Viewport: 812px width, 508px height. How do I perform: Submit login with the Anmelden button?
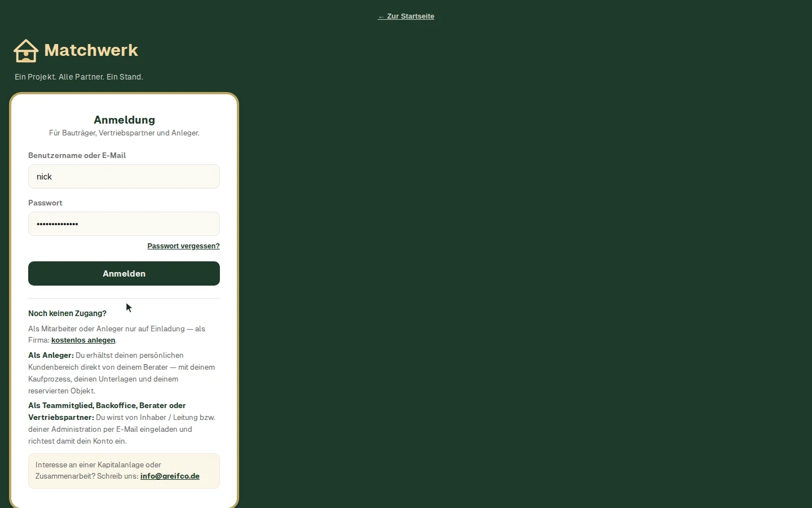click(x=124, y=274)
